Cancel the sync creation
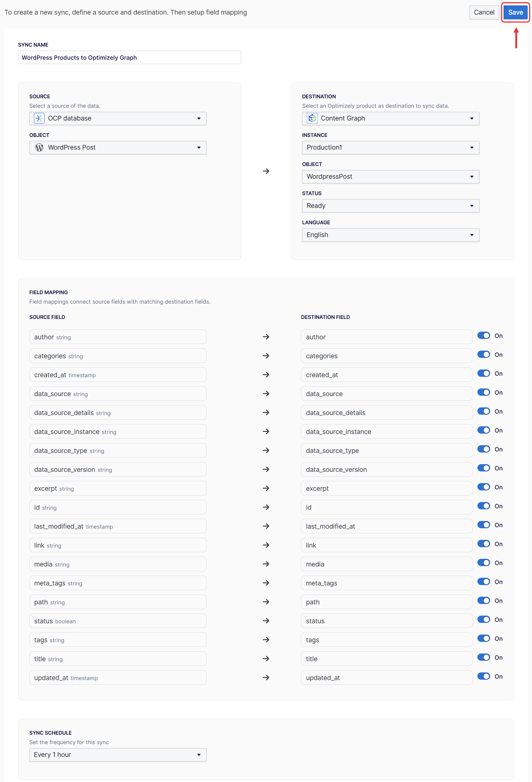 [x=484, y=12]
